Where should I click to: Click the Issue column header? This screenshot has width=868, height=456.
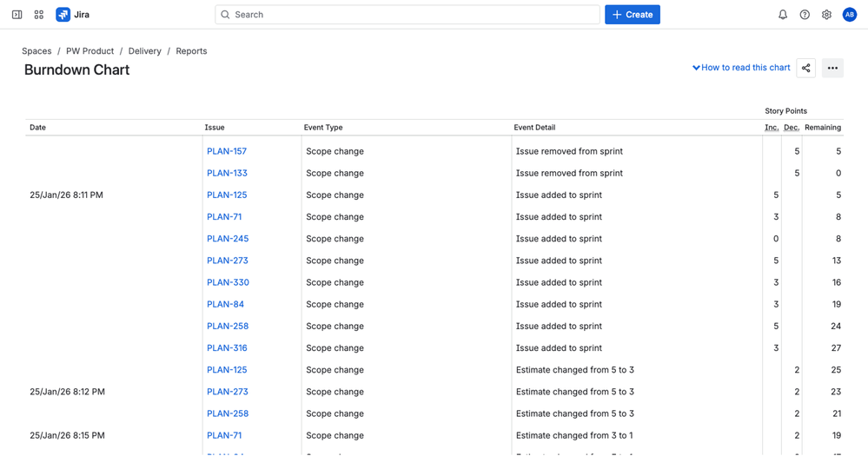click(215, 128)
